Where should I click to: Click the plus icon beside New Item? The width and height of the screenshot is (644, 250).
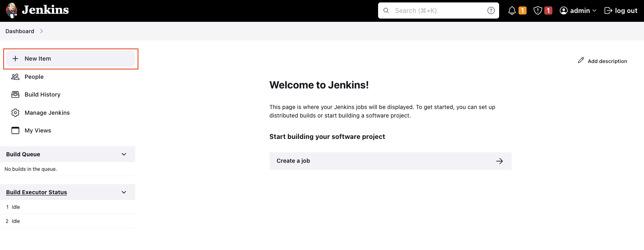click(15, 59)
